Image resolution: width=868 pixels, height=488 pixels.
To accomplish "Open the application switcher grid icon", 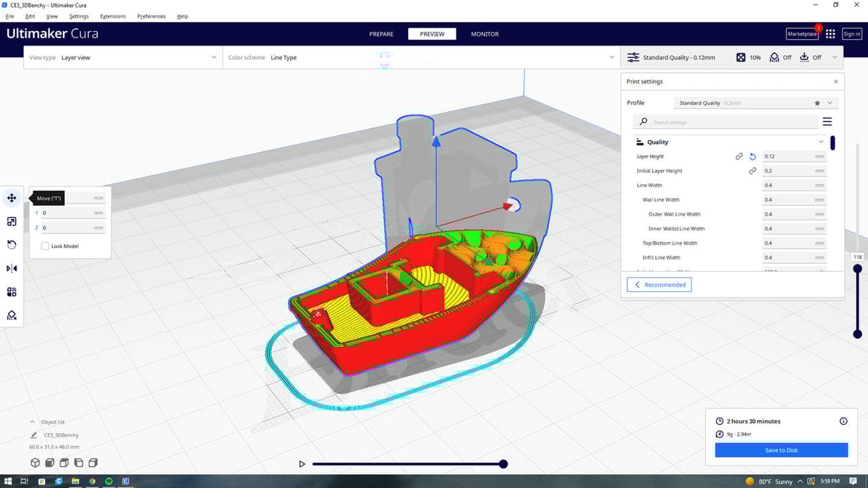I will pos(830,34).
